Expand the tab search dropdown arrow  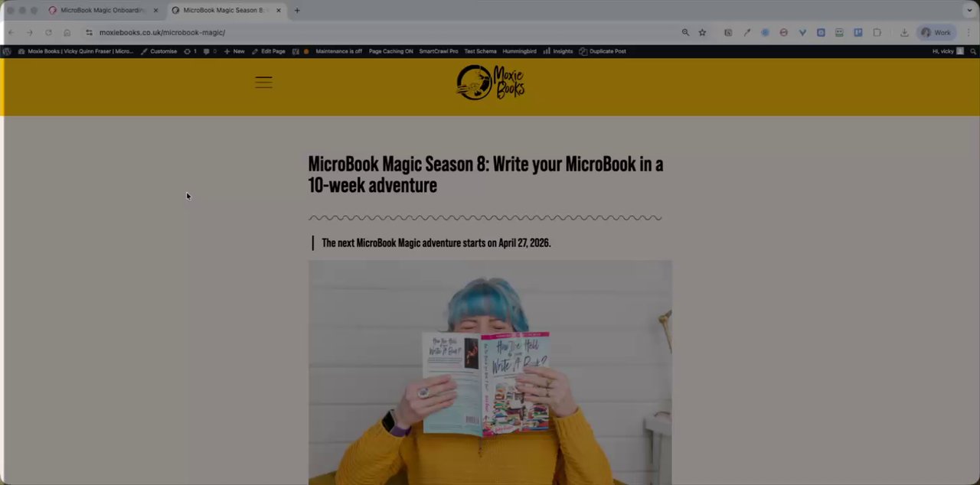pyautogui.click(x=969, y=10)
